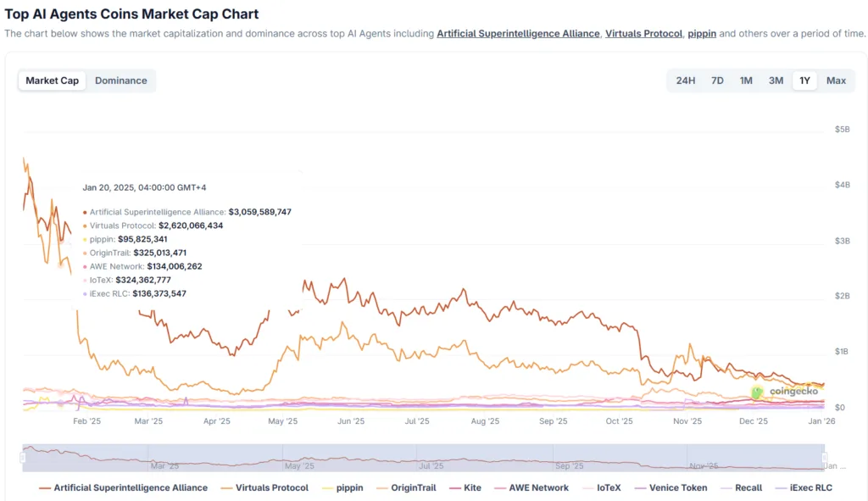Click the Jun '25 x-axis label
Viewport: 868px width, 501px height.
tap(351, 421)
